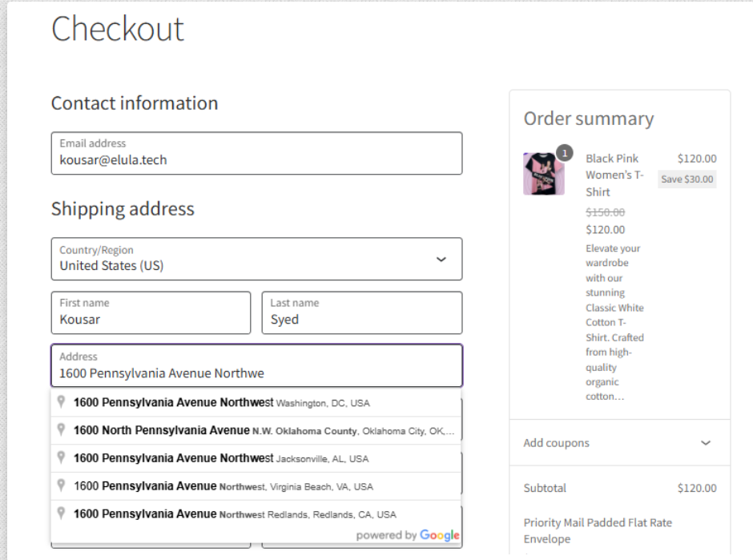Click the powered by Google logo
Image resolution: width=753 pixels, height=560 pixels.
click(408, 535)
